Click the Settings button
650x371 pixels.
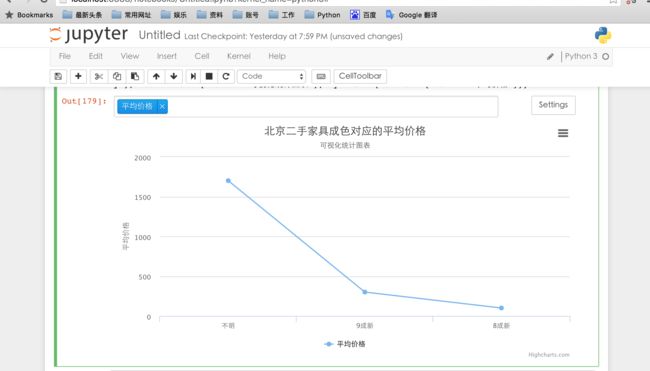[553, 105]
